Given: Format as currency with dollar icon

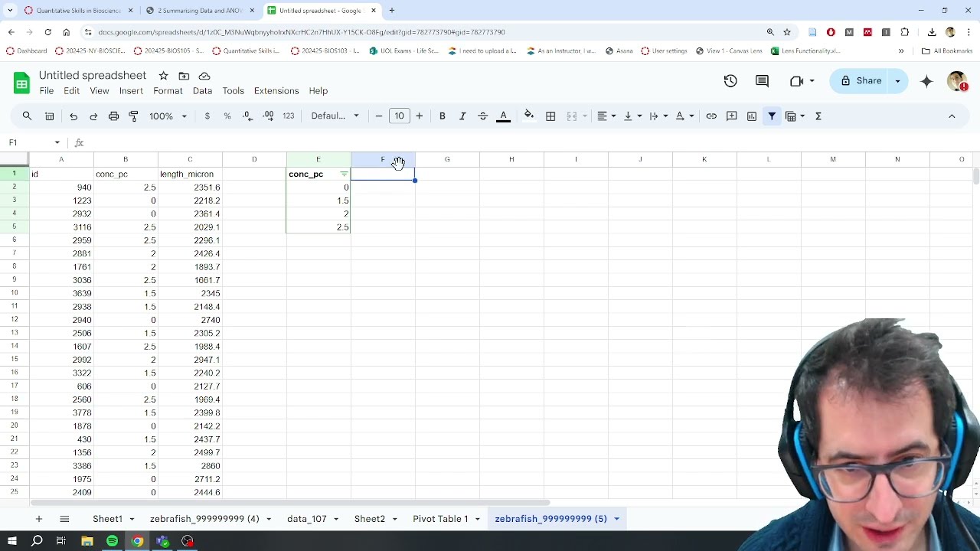Looking at the screenshot, I should tap(207, 116).
